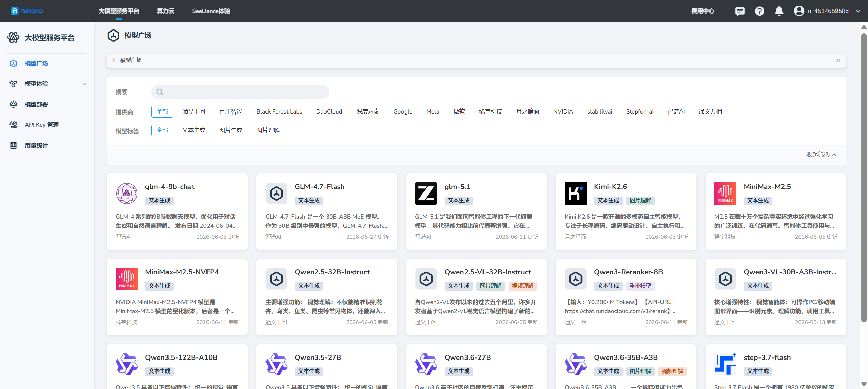The width and height of the screenshot is (868, 389).
Task: Open the notifications bell
Action: point(779,11)
